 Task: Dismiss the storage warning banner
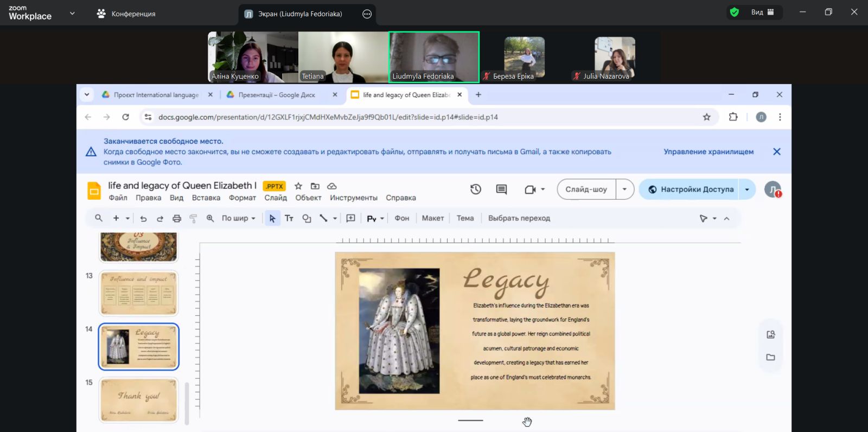(x=776, y=152)
